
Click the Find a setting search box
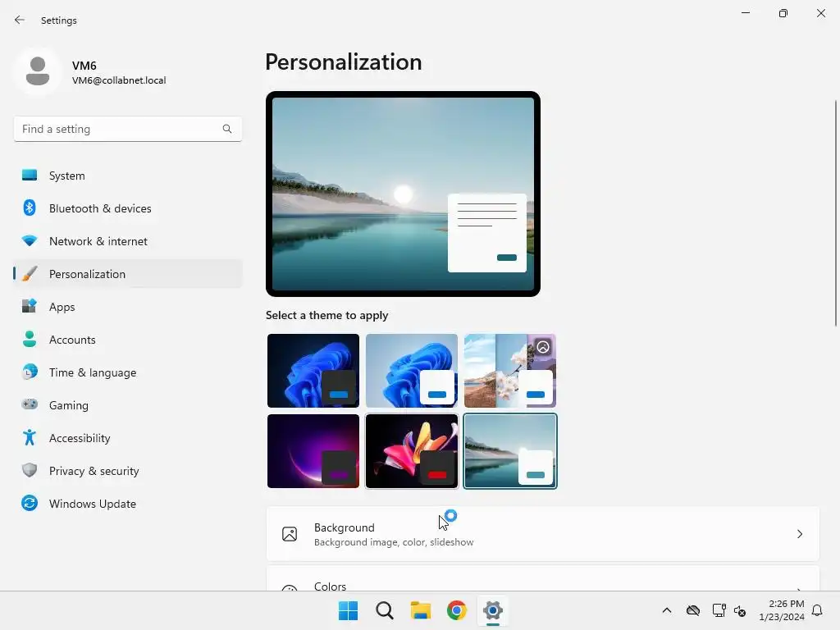(128, 129)
